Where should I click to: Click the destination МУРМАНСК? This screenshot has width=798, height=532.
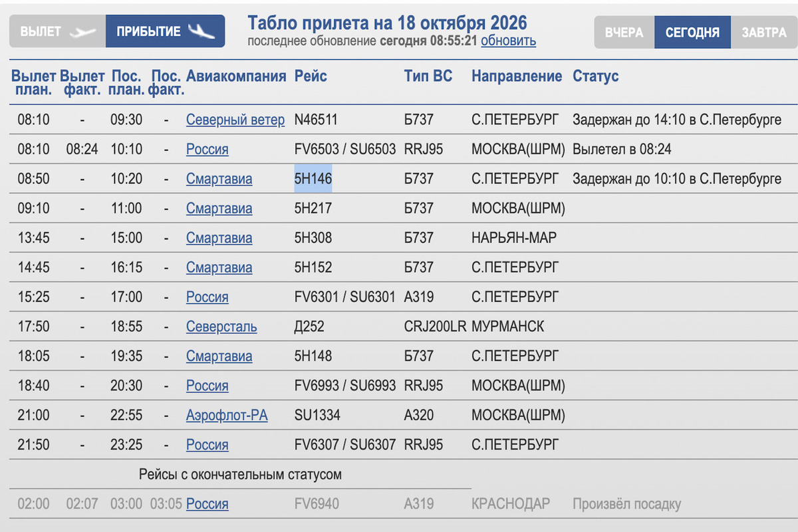[x=507, y=327]
